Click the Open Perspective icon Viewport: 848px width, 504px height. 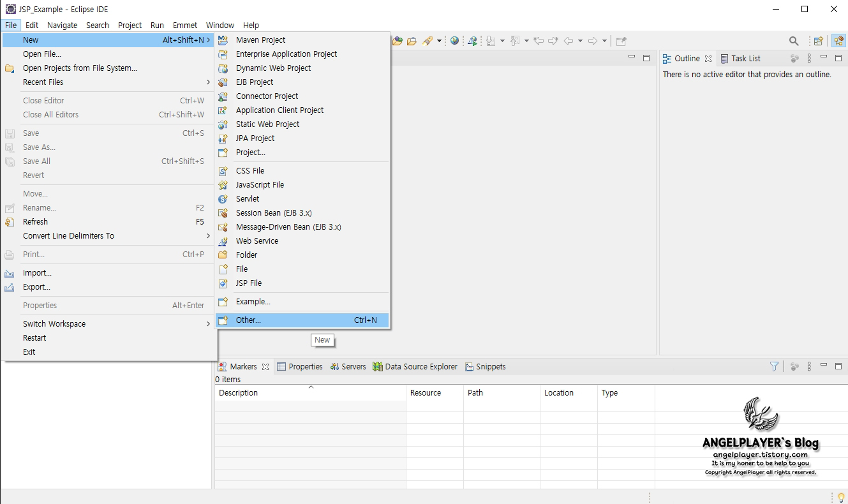(x=818, y=41)
